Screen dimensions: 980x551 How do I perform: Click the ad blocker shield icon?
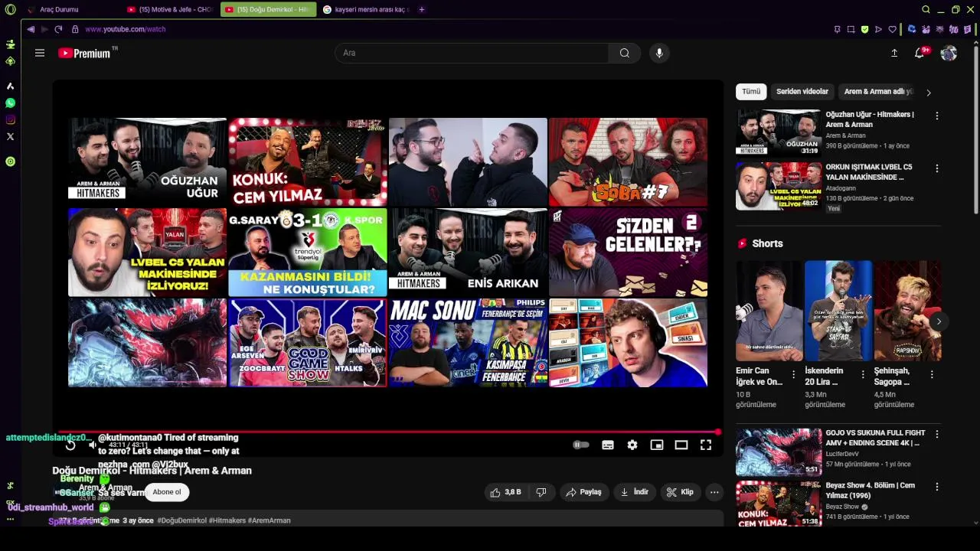pyautogui.click(x=864, y=29)
